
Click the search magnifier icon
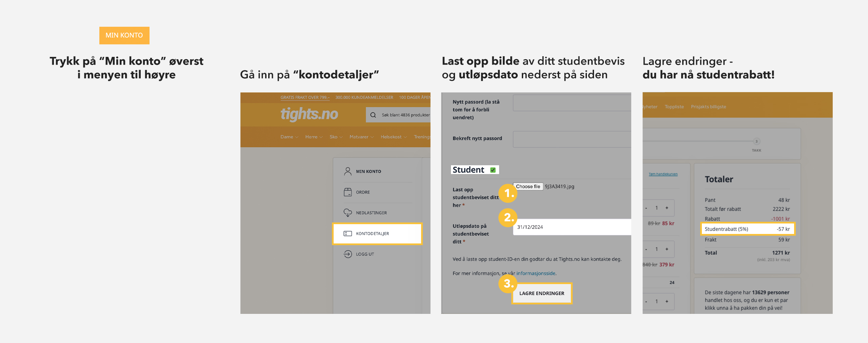pyautogui.click(x=373, y=115)
